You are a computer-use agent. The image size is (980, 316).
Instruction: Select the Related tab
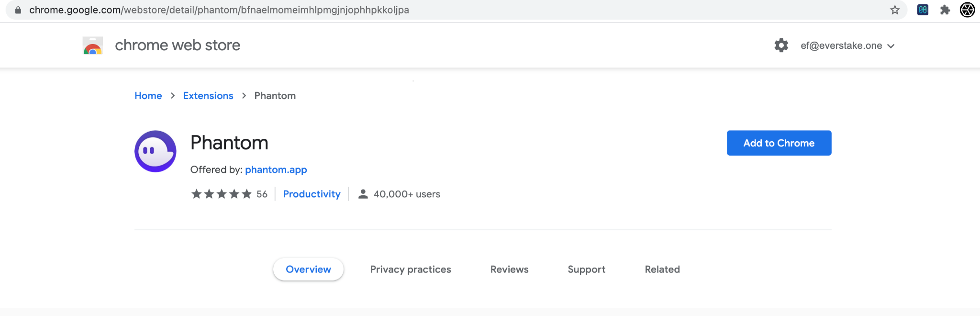tap(662, 270)
